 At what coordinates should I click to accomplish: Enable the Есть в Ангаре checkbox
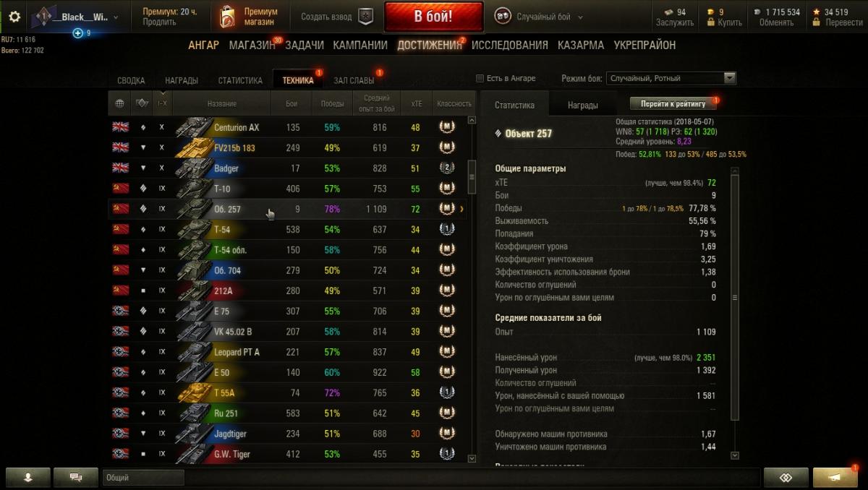pyautogui.click(x=480, y=78)
